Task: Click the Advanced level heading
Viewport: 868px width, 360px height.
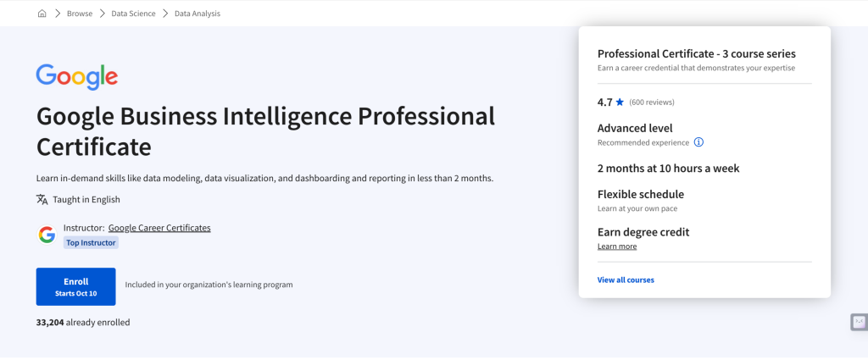Action: (635, 128)
